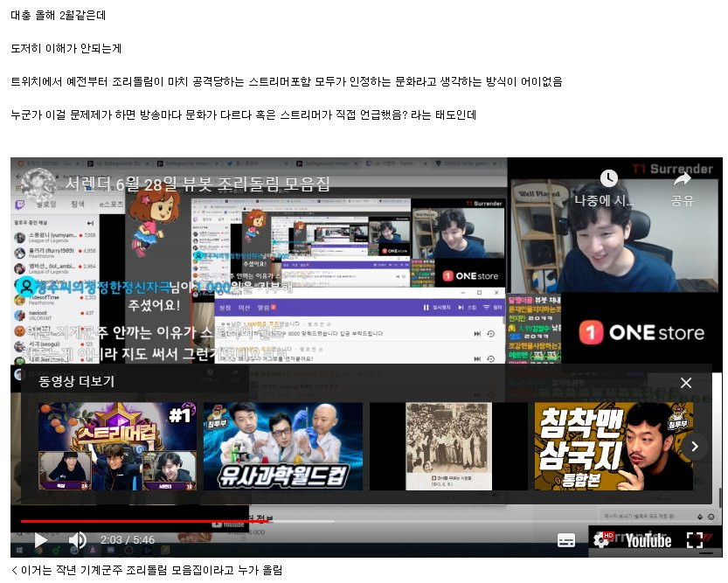Viewport: 728px width, 583px height.
Task: Open the old black-and-white photo suggested video
Action: click(x=448, y=446)
